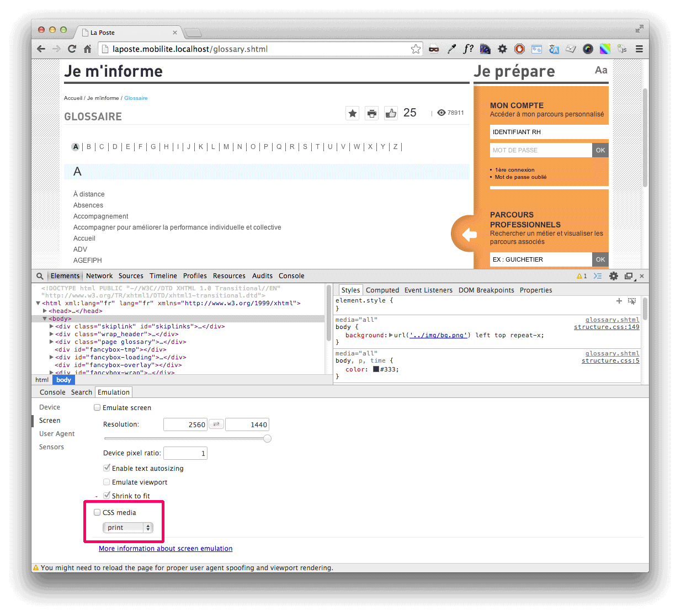Toggle the Shrink to fit checkbox
The width and height of the screenshot is (681, 616).
tap(107, 495)
